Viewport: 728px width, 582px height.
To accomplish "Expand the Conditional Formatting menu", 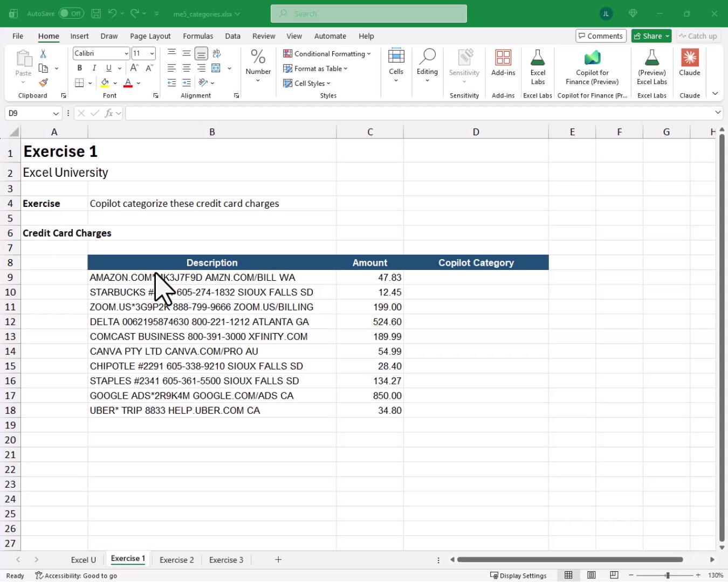I will (x=327, y=53).
